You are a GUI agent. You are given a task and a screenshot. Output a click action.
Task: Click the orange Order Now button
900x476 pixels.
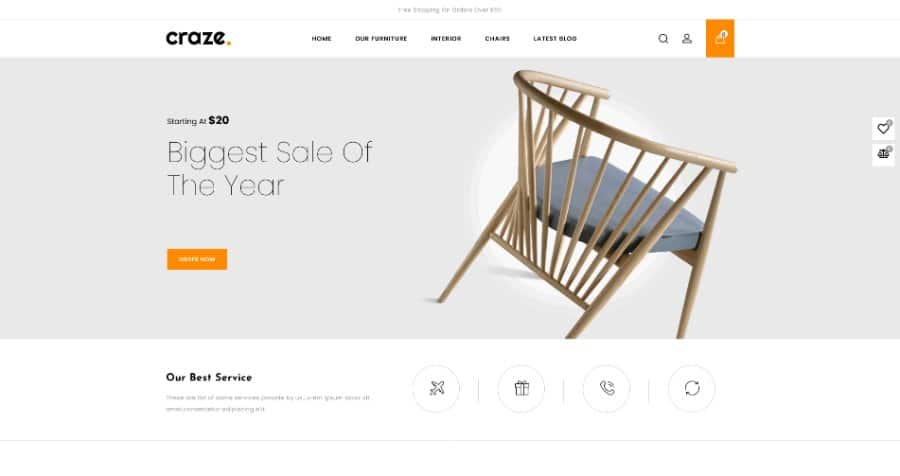click(197, 259)
